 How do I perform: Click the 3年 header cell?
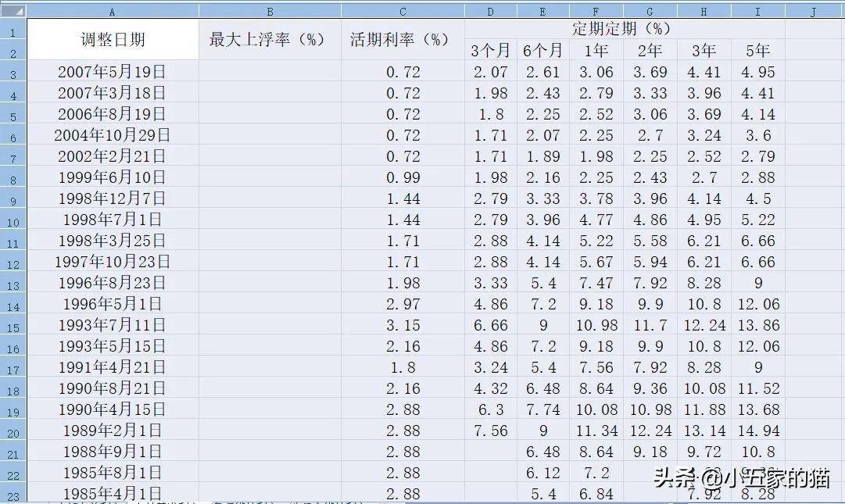click(x=704, y=49)
